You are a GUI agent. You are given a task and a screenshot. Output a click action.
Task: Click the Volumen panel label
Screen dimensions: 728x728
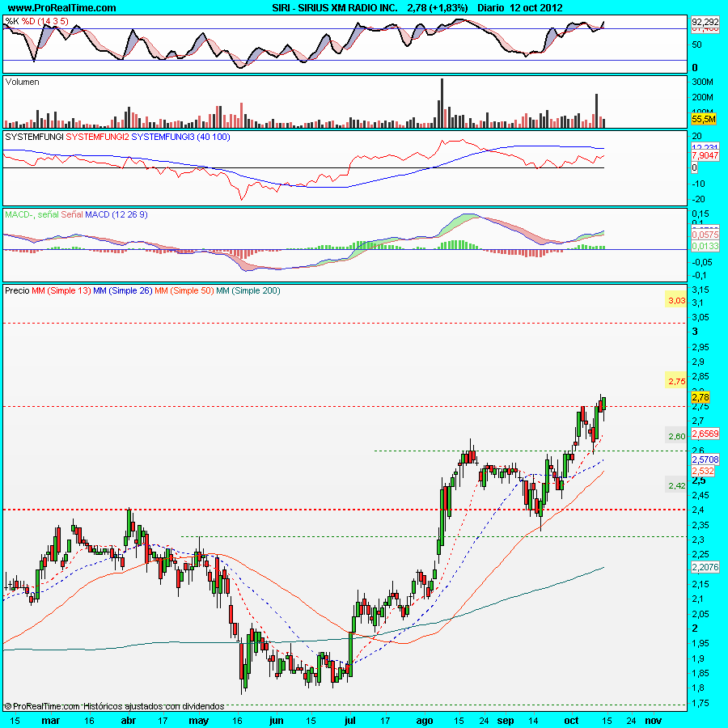(x=22, y=82)
